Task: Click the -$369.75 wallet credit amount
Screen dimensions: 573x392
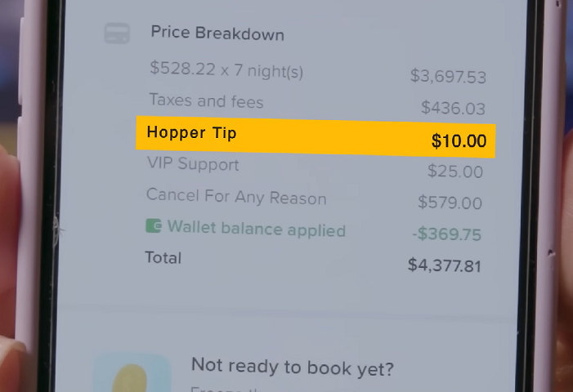Action: point(446,234)
